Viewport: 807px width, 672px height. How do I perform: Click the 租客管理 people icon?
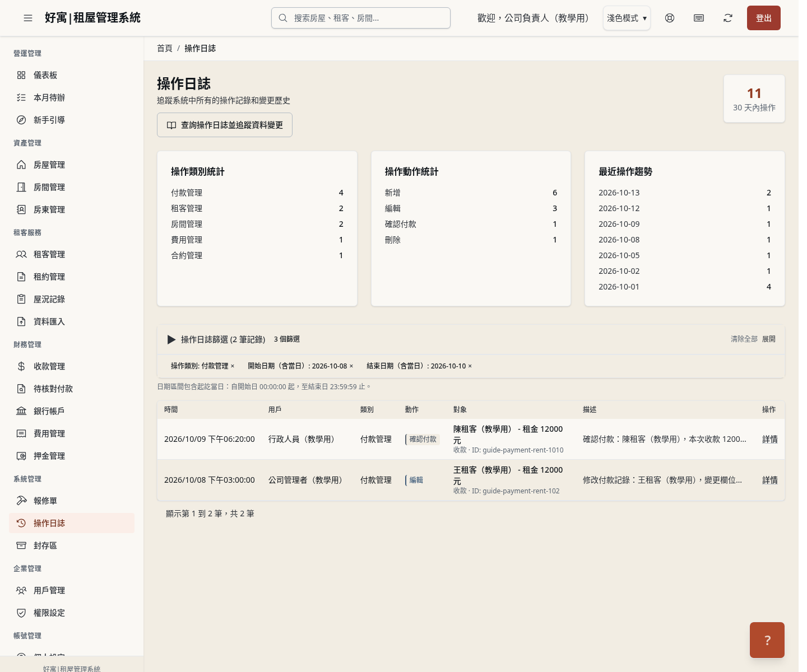pyautogui.click(x=21, y=254)
